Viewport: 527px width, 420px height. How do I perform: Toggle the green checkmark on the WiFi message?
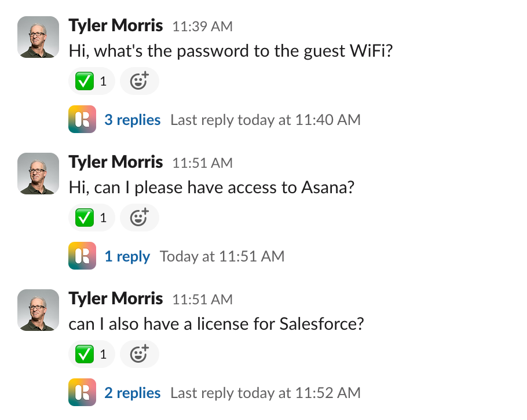pos(91,81)
